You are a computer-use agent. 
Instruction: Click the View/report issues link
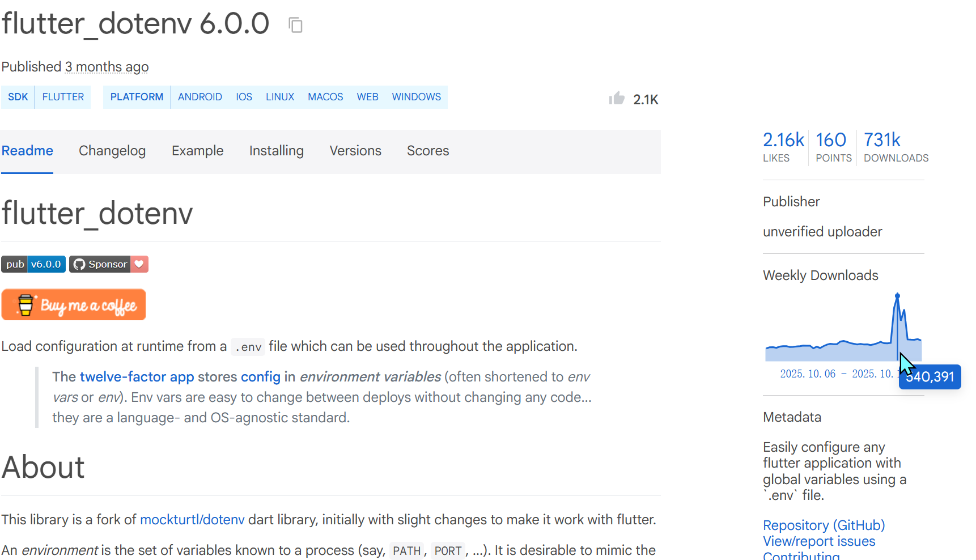coord(818,541)
